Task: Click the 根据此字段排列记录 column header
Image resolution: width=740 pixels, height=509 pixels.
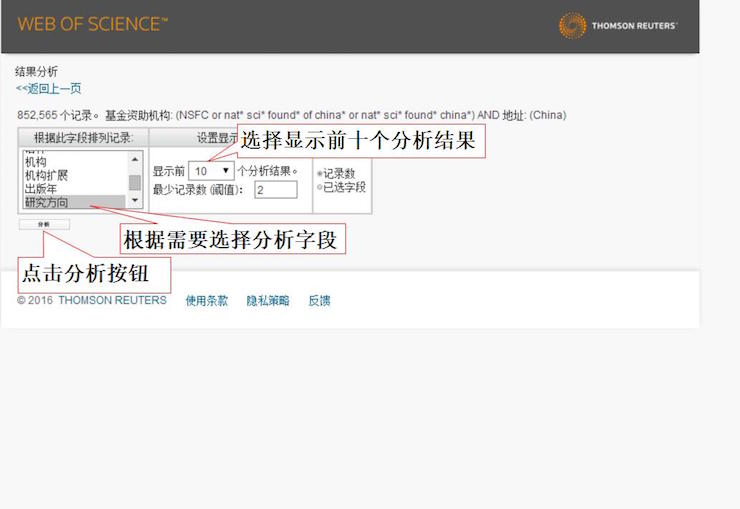Action: tap(82, 138)
